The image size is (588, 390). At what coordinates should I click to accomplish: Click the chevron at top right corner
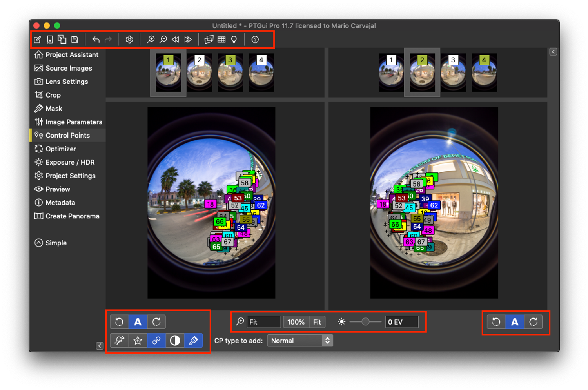pos(553,52)
